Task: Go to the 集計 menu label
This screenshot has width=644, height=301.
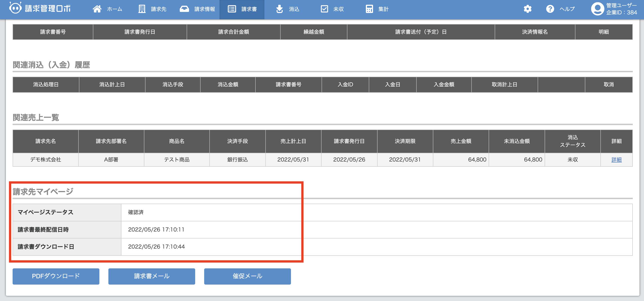Action: pos(383,9)
